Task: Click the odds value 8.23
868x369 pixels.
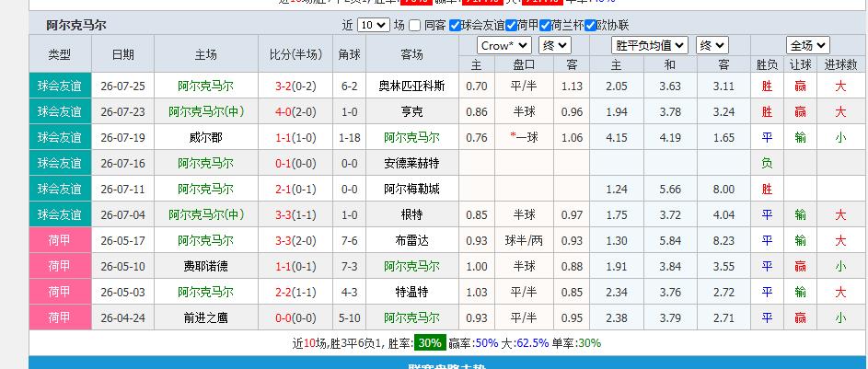Action: (723, 241)
